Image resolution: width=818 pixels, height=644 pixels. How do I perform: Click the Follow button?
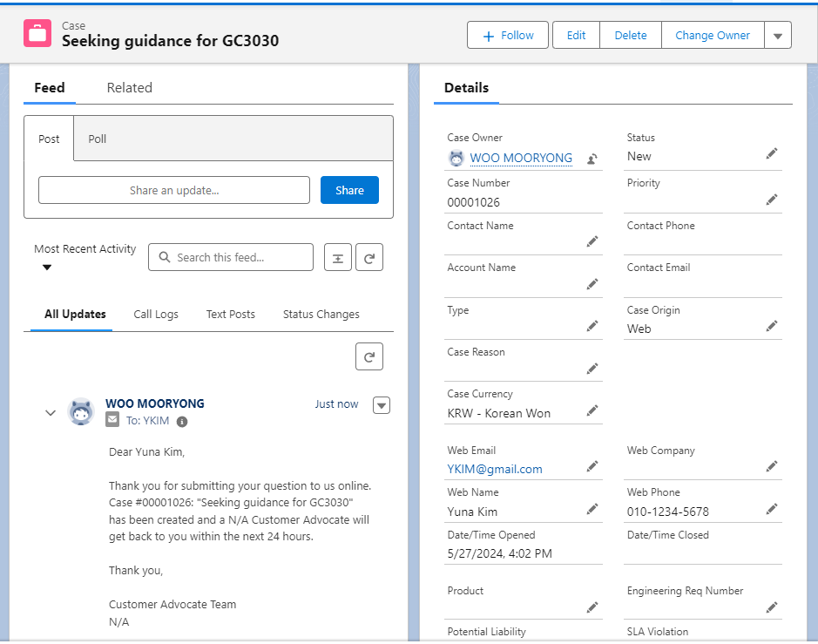click(508, 36)
